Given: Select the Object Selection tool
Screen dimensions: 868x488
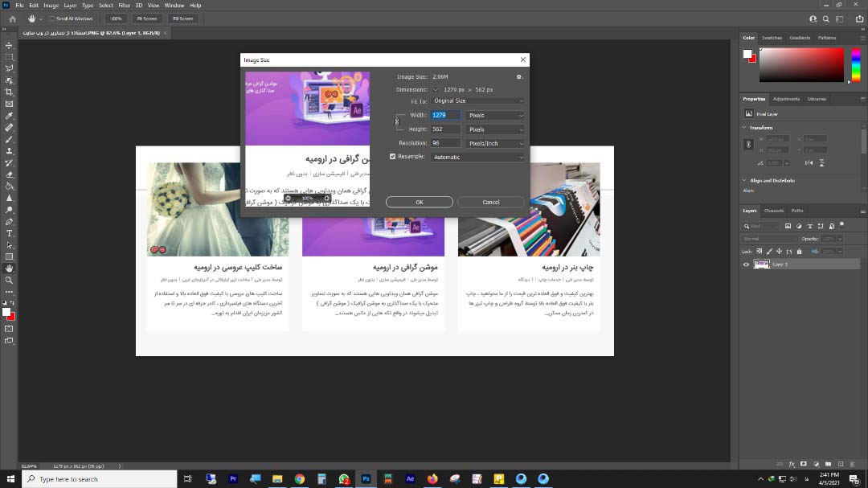Looking at the screenshot, I should [9, 80].
